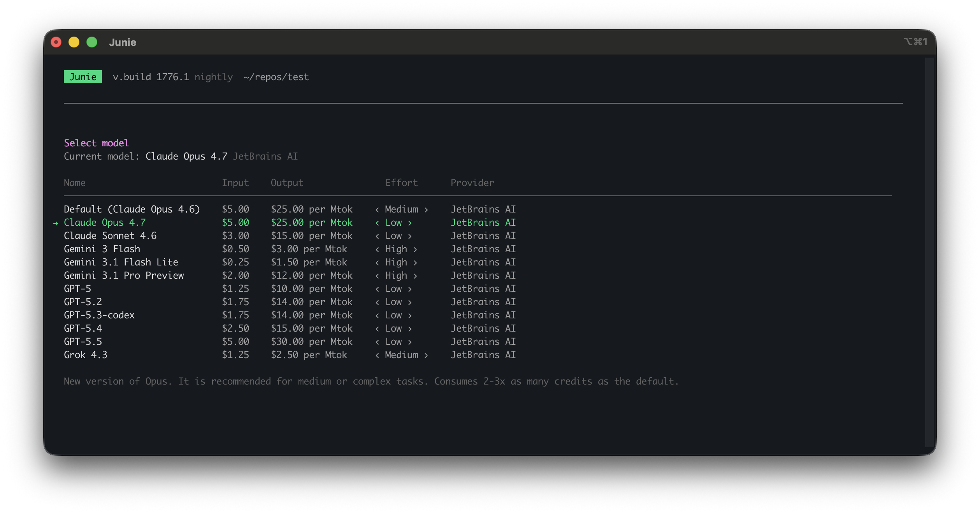This screenshot has width=980, height=513.
Task: Click the Input column header
Action: point(235,183)
